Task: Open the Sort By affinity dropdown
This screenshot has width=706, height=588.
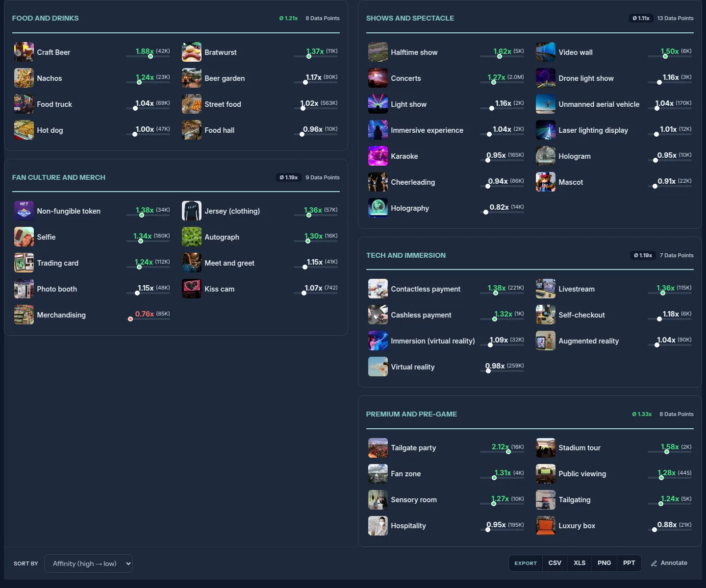Action: (88, 563)
